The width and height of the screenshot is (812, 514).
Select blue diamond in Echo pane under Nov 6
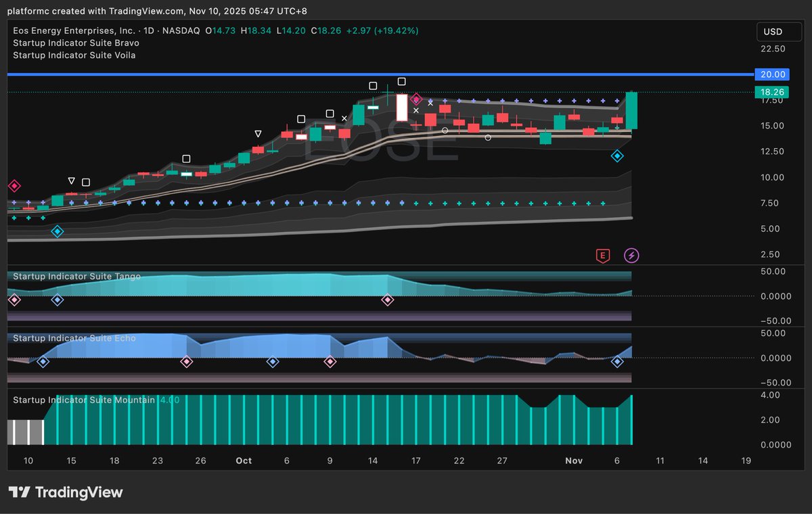[617, 362]
